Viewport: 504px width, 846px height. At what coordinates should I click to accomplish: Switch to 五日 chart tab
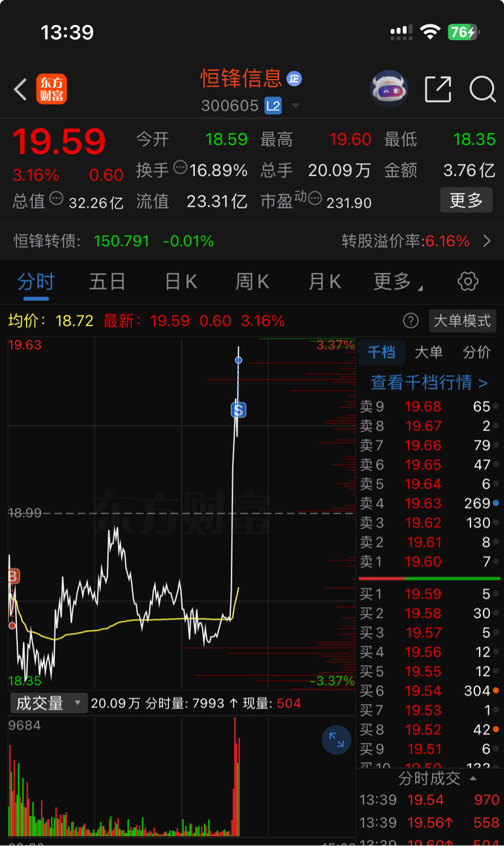click(x=107, y=282)
